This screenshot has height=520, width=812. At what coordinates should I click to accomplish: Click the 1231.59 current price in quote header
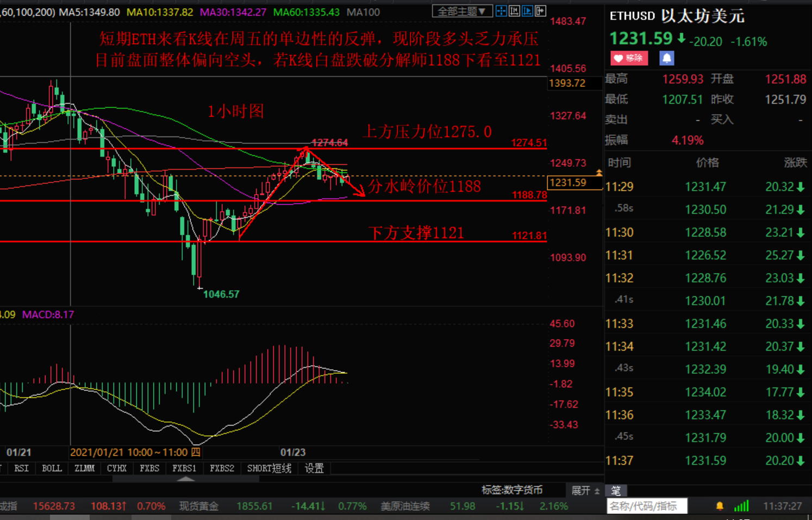(x=641, y=39)
